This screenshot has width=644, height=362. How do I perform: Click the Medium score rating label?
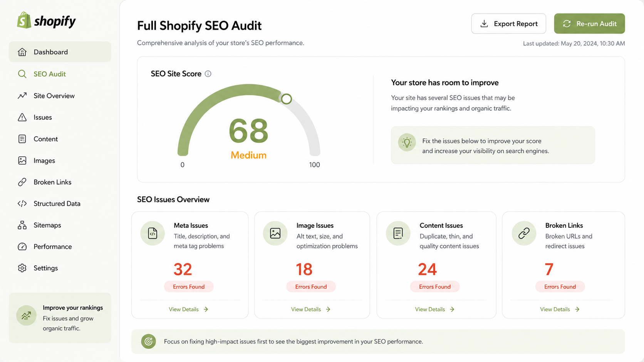click(248, 155)
